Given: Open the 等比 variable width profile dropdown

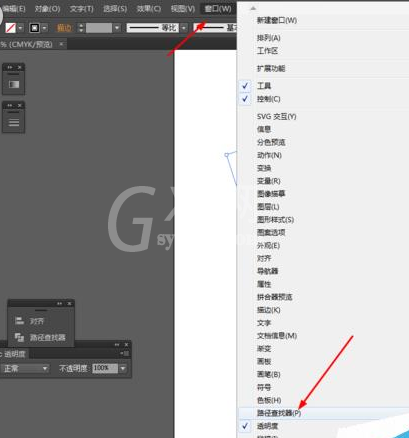Looking at the screenshot, I should 184,28.
